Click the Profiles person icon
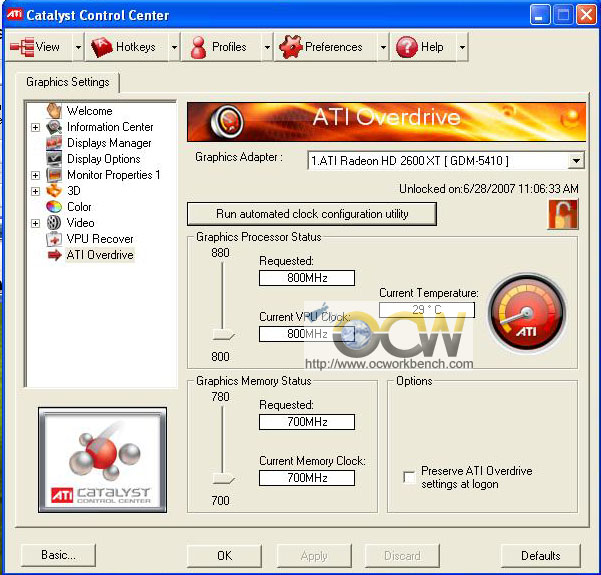The image size is (601, 575). (x=199, y=47)
